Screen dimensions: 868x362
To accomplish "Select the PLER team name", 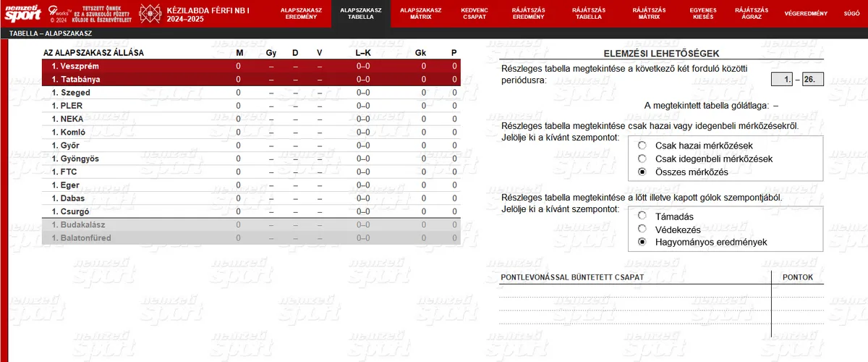I will click(72, 106).
